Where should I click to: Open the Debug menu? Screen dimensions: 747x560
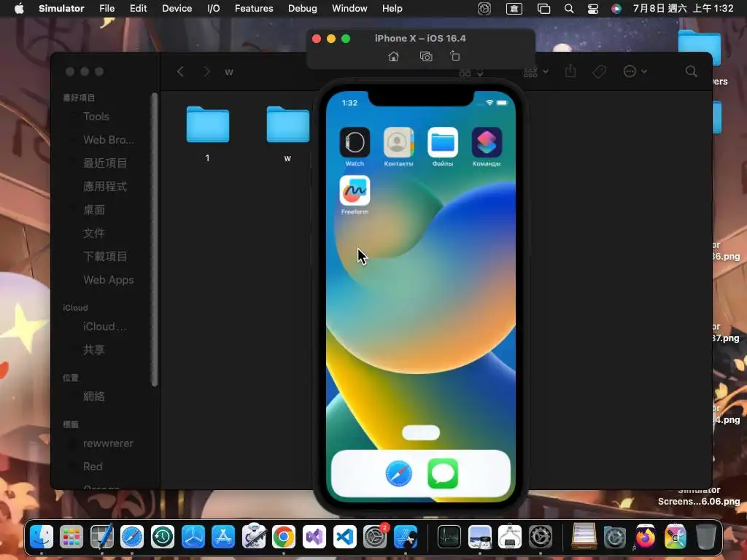[303, 8]
